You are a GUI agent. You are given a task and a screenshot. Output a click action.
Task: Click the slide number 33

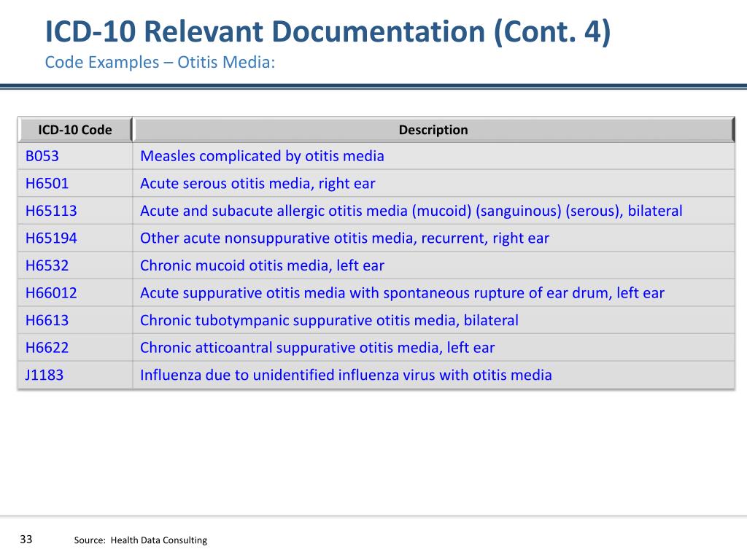tap(26, 539)
